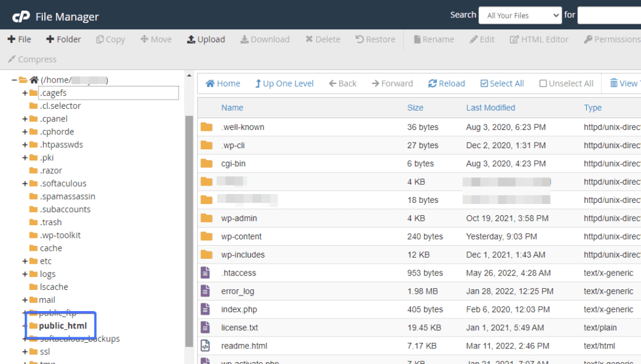This screenshot has height=364, width=641.
Task: Click the index.php file icon
Action: pyautogui.click(x=205, y=309)
